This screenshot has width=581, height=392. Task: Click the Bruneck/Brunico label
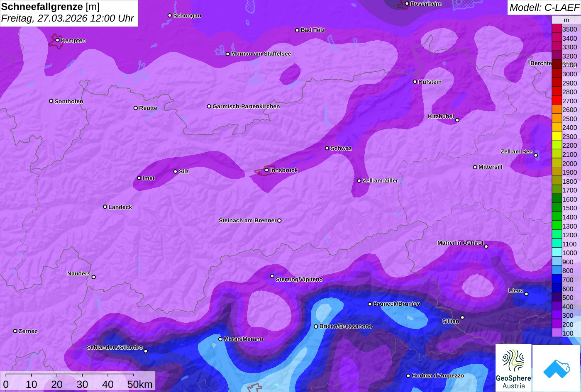[397, 304]
